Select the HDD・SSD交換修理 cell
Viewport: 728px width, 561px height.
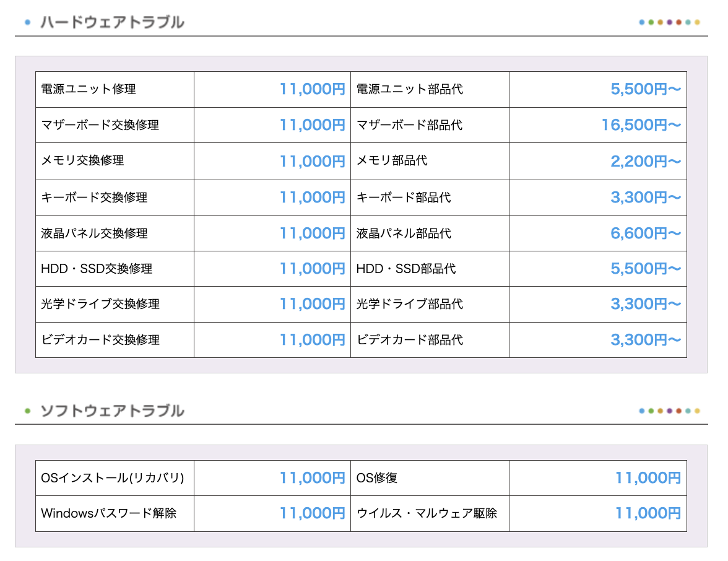click(97, 269)
